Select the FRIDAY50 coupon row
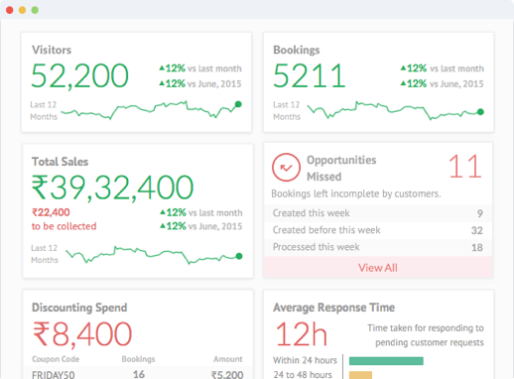Screen dimensions: 514x379 (137, 373)
